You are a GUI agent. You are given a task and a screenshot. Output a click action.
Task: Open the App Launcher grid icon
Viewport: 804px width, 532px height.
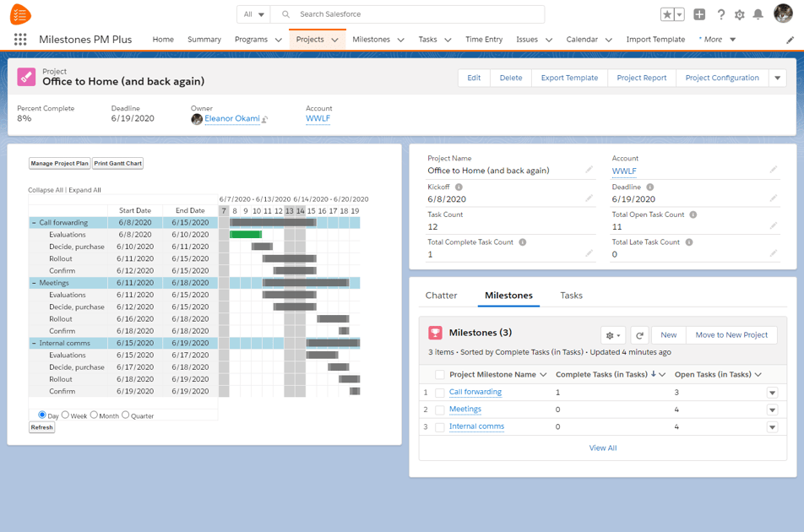point(20,40)
